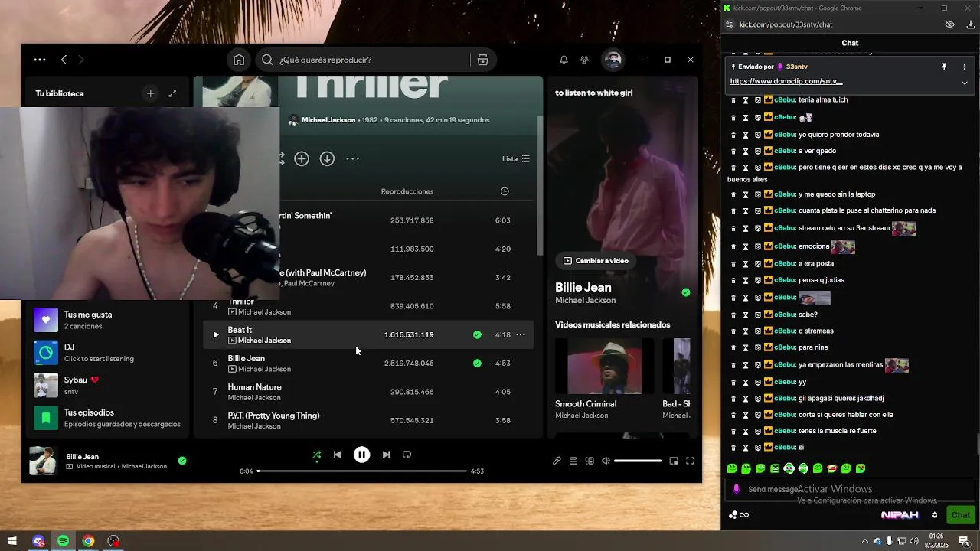Select the P.Y.T. (Pretty Young Thing) track

368,420
